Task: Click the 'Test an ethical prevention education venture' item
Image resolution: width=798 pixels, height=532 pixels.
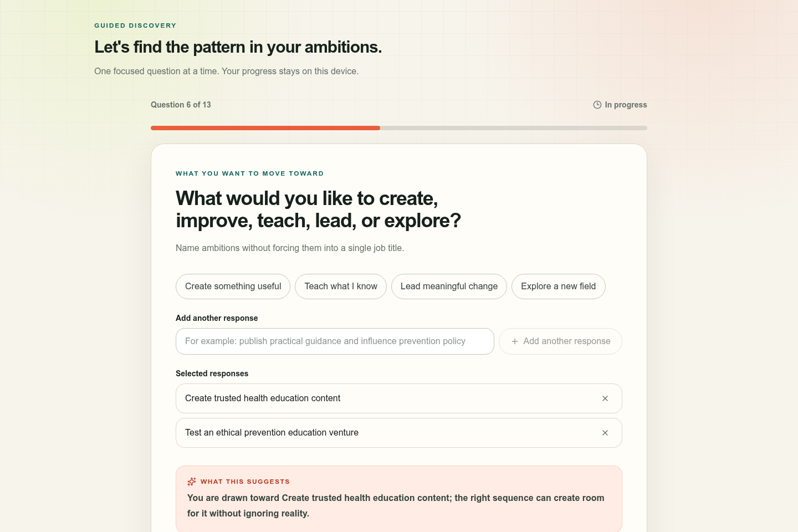Action: click(x=399, y=433)
